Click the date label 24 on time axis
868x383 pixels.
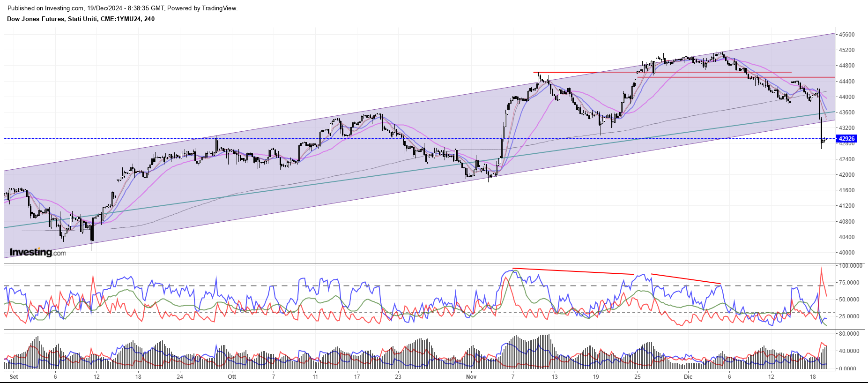coord(180,377)
